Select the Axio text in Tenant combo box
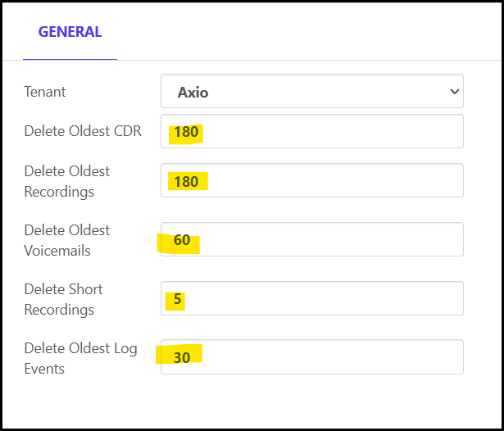 point(193,93)
